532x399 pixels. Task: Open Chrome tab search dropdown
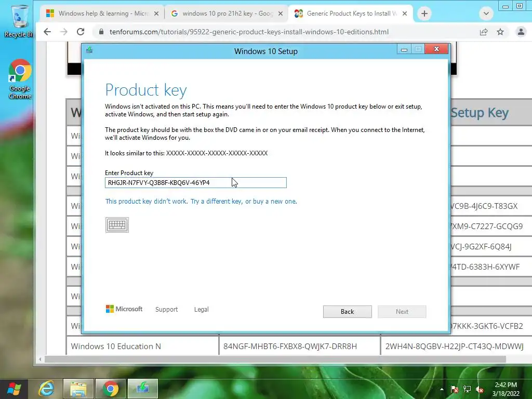486,14
